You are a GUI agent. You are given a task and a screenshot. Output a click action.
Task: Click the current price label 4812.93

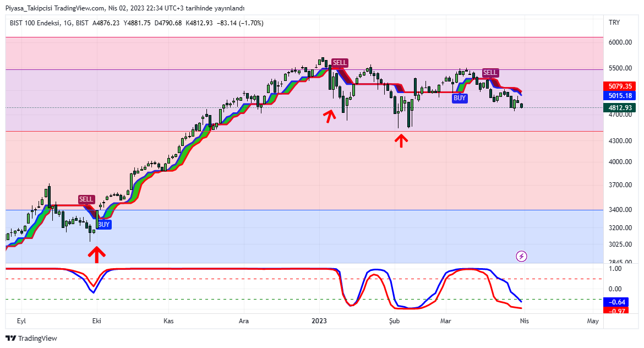pos(619,107)
